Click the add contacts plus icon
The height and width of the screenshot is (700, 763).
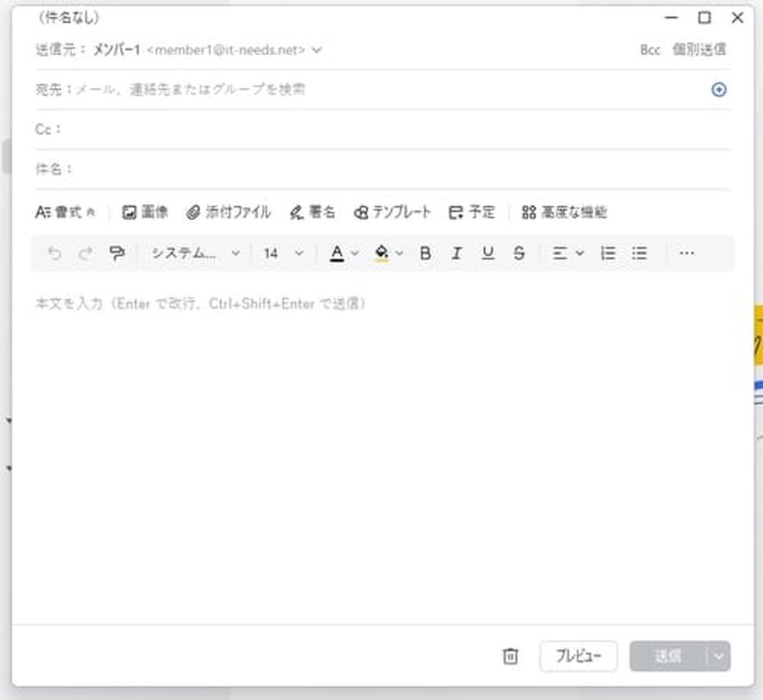click(719, 90)
